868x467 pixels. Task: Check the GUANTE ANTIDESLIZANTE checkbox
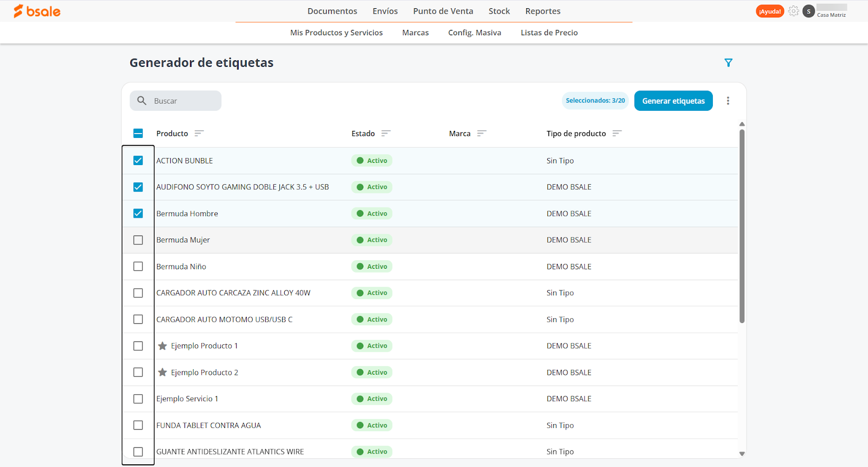(x=138, y=452)
